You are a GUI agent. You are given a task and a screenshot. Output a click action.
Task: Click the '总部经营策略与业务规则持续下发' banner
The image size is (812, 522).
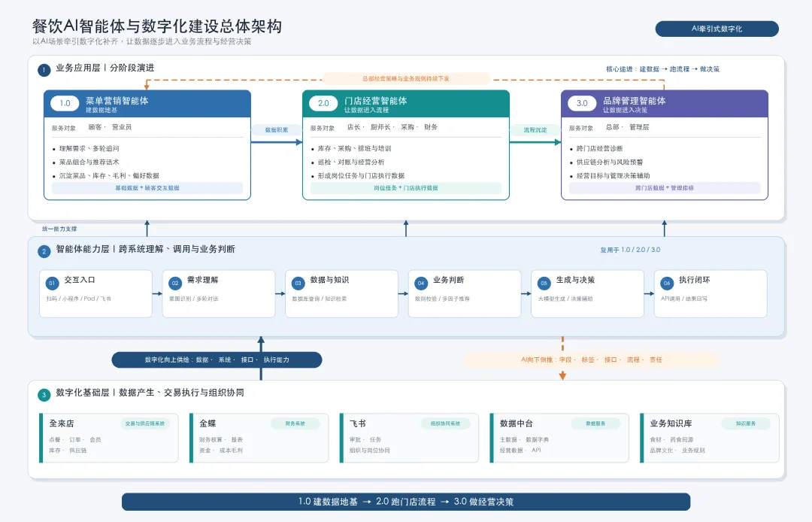pos(406,79)
